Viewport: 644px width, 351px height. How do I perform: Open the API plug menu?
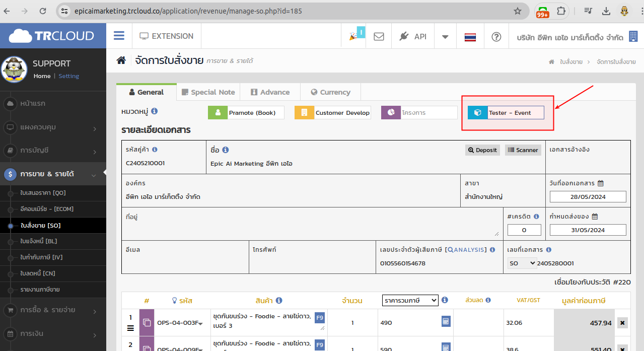412,36
